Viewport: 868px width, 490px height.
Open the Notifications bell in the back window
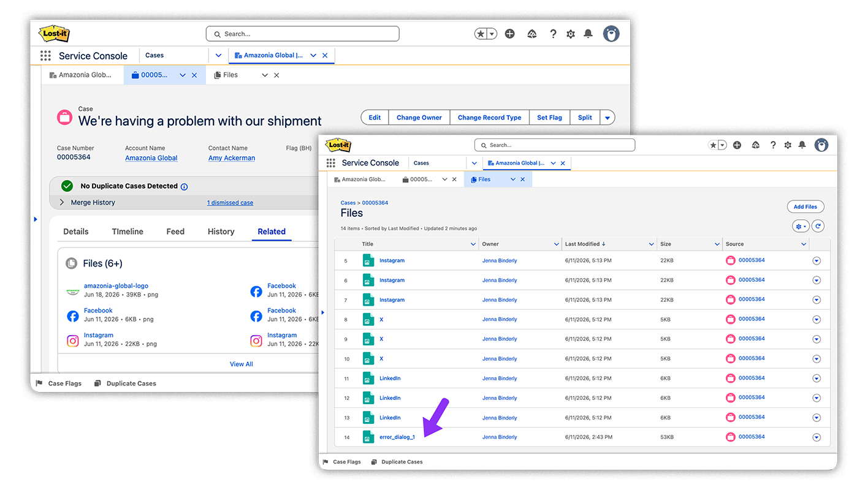point(588,34)
